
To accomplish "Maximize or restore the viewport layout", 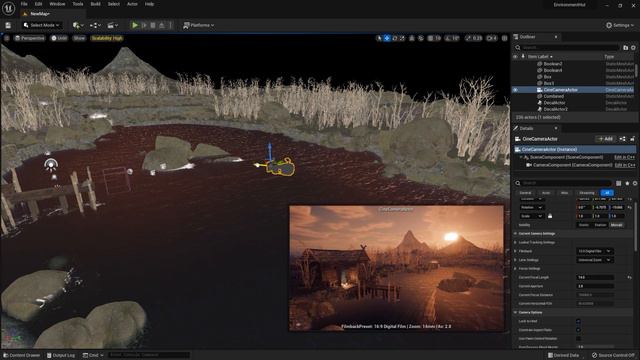I will pyautogui.click(x=504, y=38).
